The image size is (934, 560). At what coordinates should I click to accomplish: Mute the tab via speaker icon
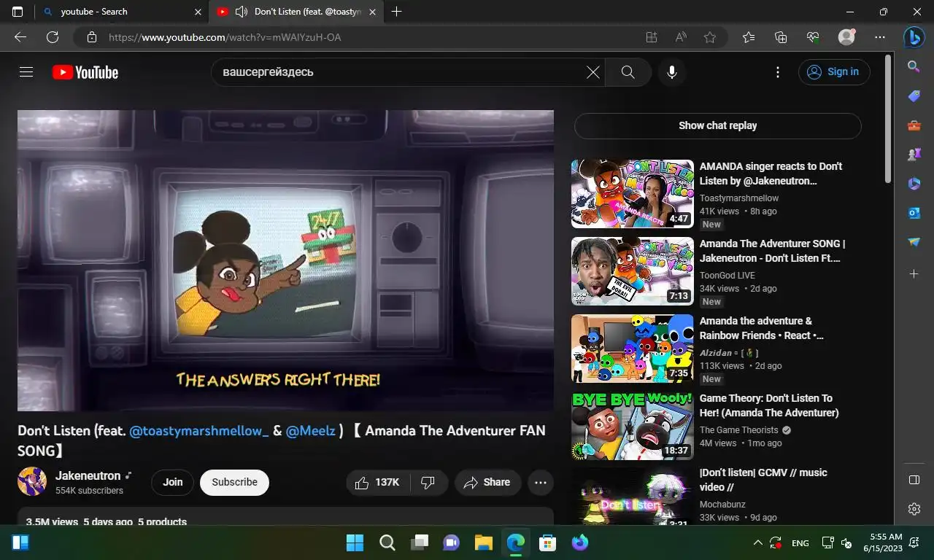pyautogui.click(x=242, y=12)
